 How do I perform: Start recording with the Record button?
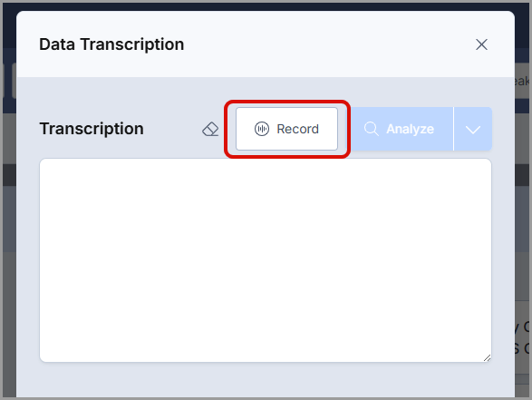pyautogui.click(x=286, y=129)
